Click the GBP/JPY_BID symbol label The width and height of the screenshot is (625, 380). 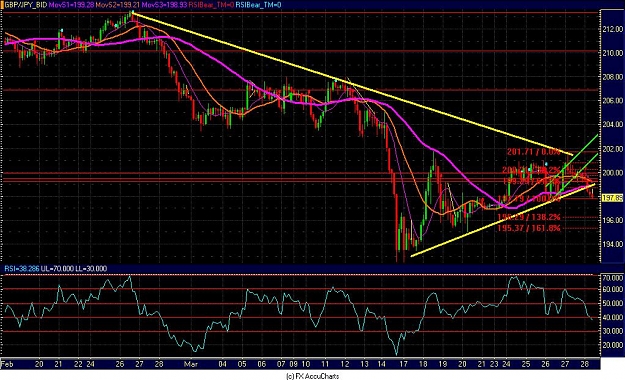click(x=25, y=5)
